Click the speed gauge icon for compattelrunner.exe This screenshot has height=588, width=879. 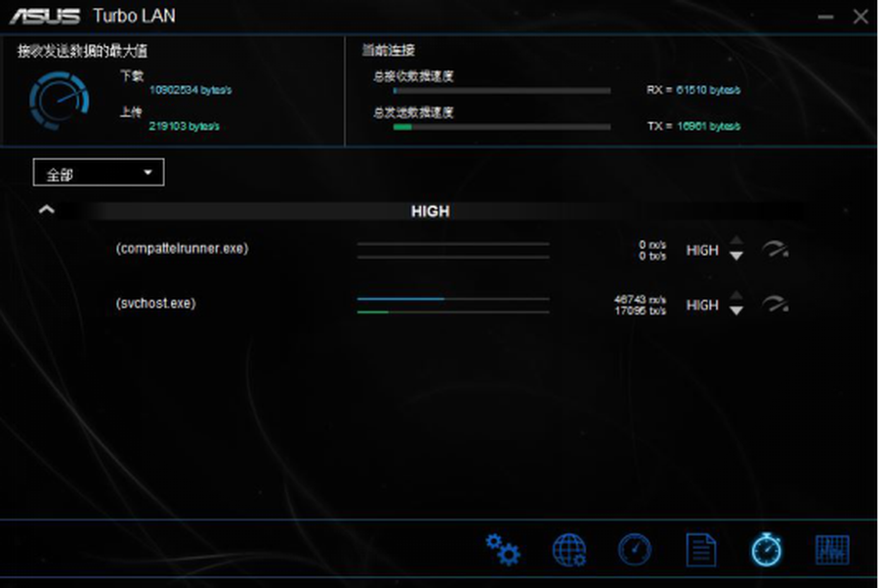pyautogui.click(x=775, y=250)
